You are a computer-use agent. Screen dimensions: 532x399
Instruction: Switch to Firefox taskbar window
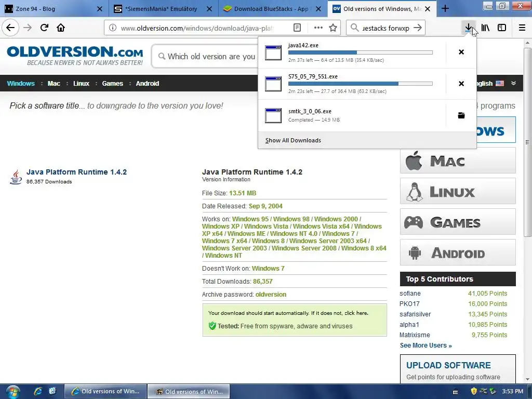pyautogui.click(x=189, y=391)
